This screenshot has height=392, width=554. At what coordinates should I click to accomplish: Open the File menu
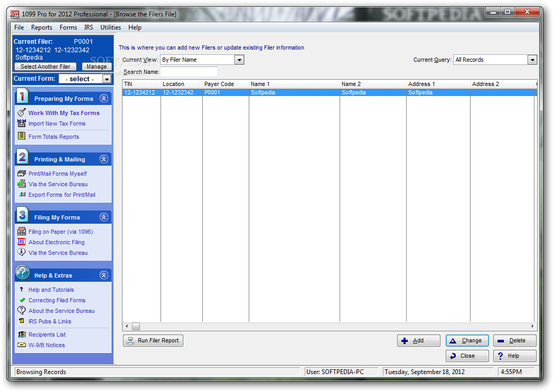pos(19,27)
